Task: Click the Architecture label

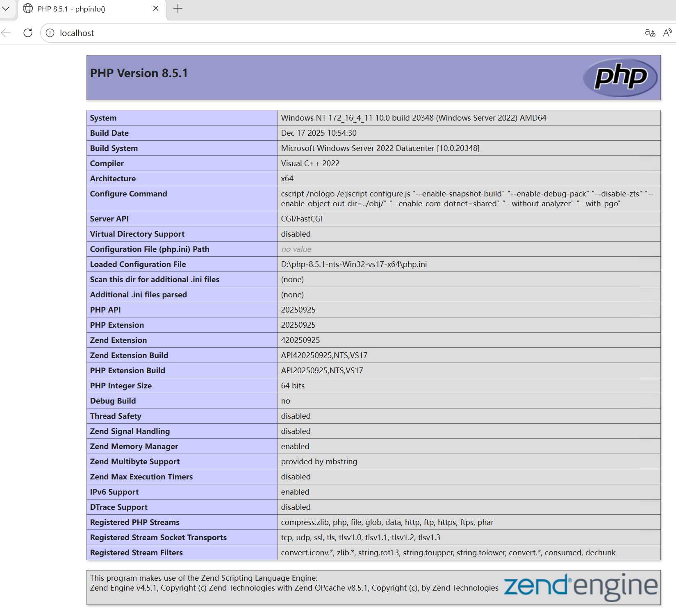Action: (x=113, y=179)
